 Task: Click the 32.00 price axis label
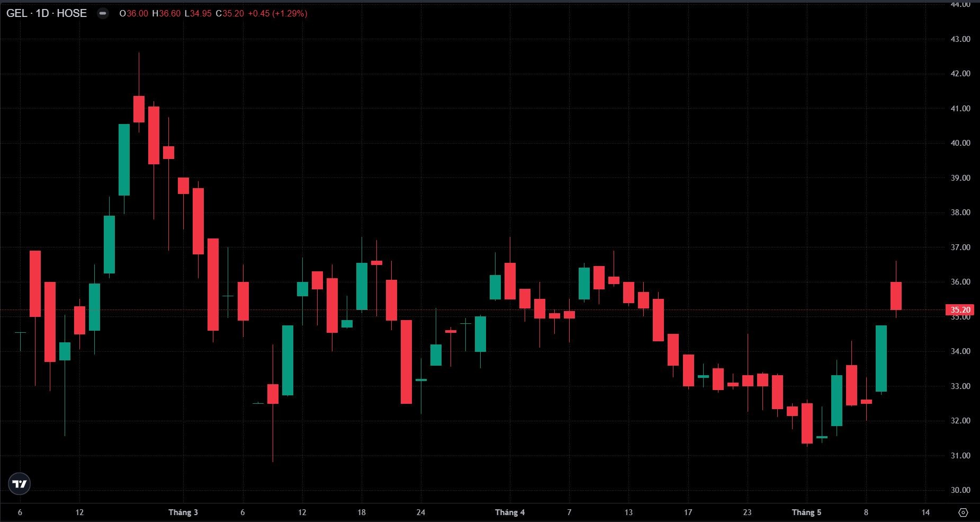point(960,421)
